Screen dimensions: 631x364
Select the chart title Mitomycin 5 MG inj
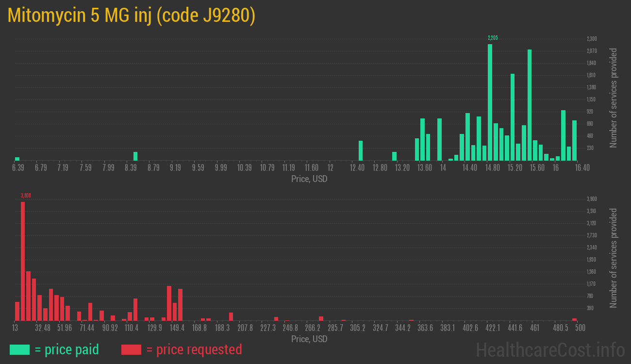coord(131,16)
